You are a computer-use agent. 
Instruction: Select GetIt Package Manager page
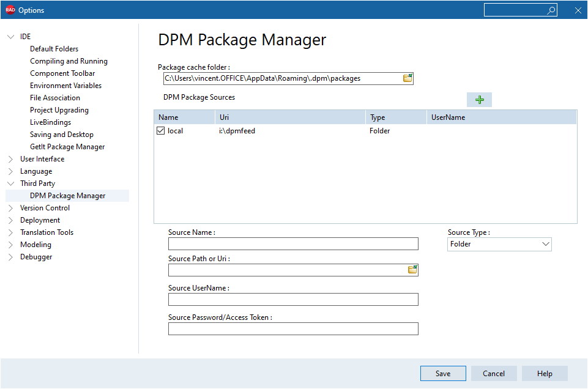tap(67, 147)
